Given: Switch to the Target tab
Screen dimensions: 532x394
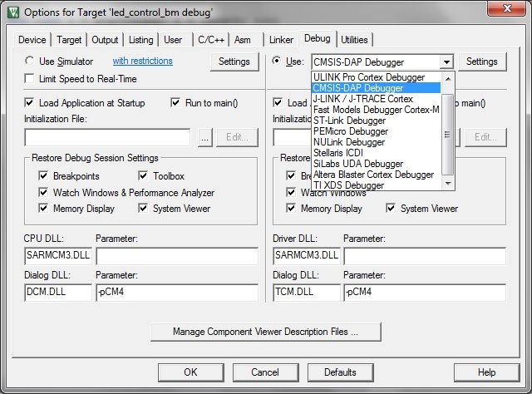Looking at the screenshot, I should pos(69,40).
